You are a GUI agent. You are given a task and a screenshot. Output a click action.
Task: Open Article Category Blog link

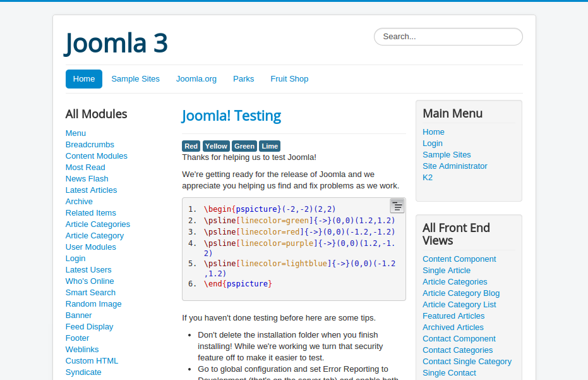point(461,293)
